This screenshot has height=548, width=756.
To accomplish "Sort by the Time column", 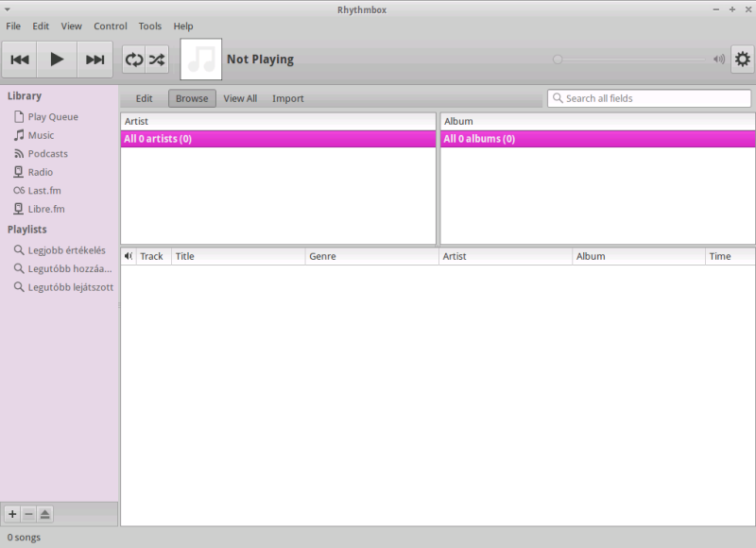I will 730,256.
